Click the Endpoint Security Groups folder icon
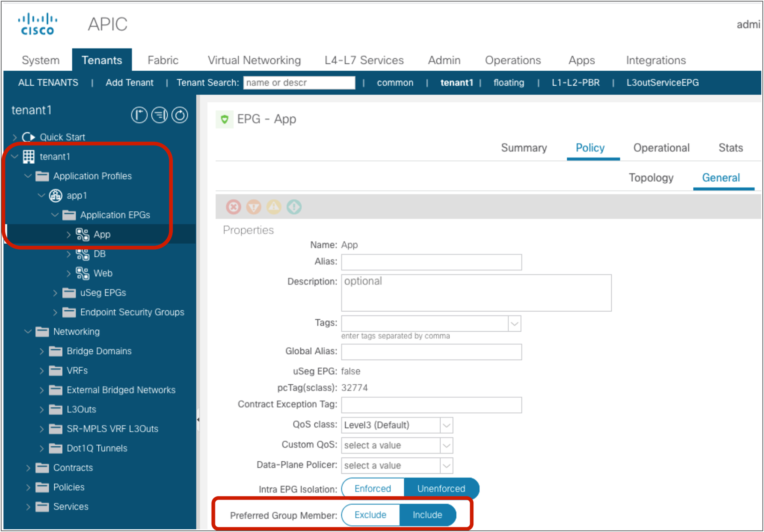 (x=69, y=312)
